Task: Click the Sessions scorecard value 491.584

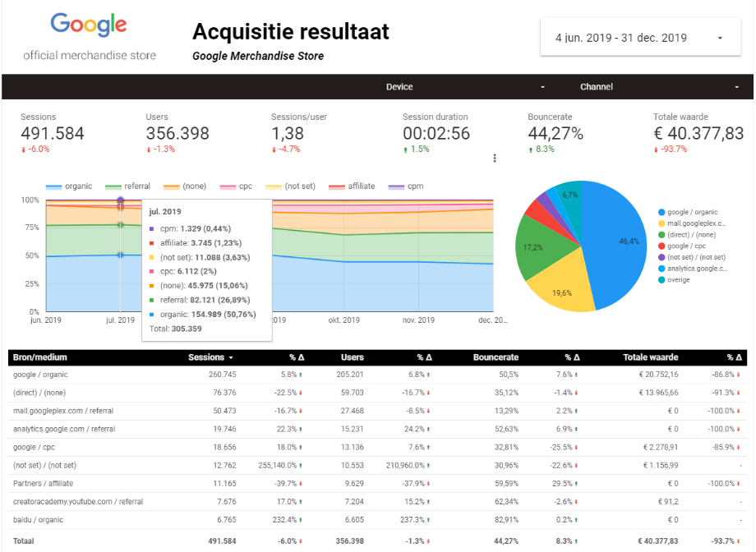Action: (53, 134)
